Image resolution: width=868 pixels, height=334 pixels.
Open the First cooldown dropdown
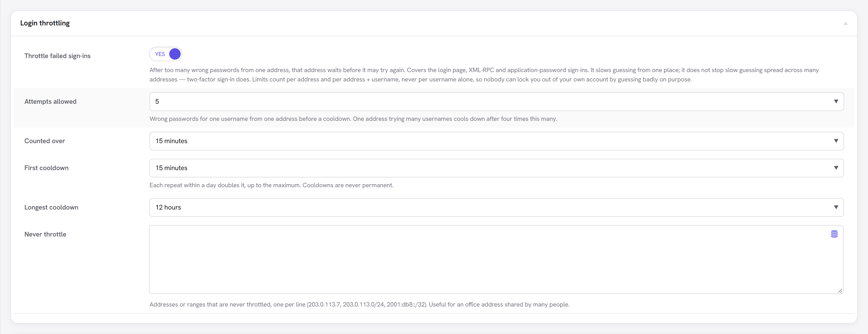[x=496, y=168]
